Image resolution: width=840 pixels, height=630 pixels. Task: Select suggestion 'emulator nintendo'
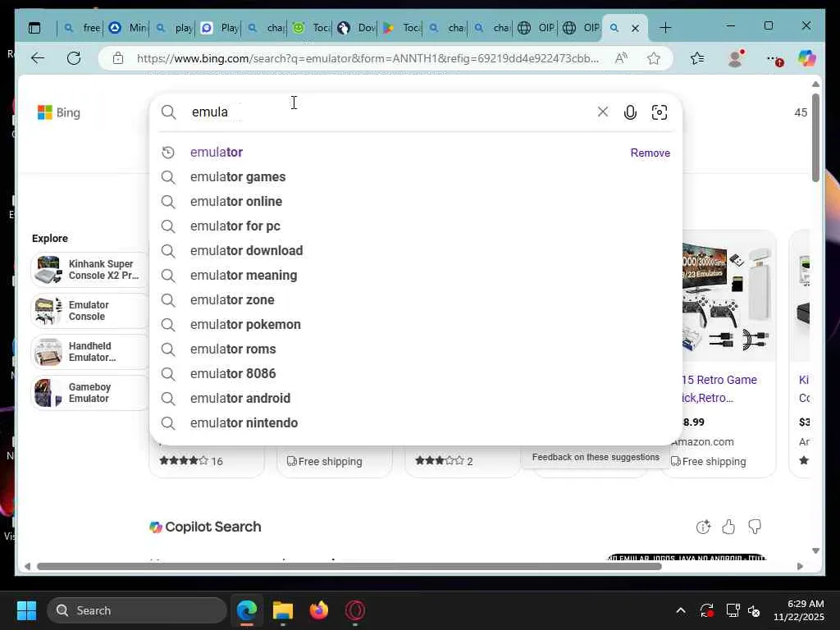coord(415,423)
